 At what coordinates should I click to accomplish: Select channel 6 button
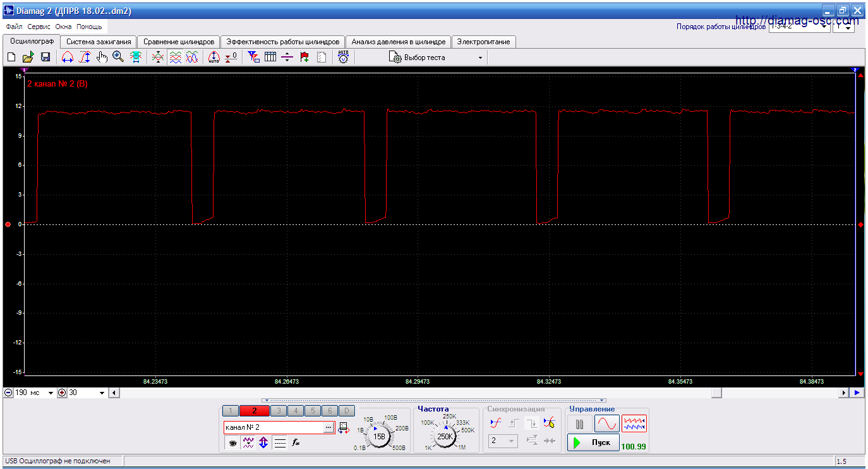coord(330,411)
